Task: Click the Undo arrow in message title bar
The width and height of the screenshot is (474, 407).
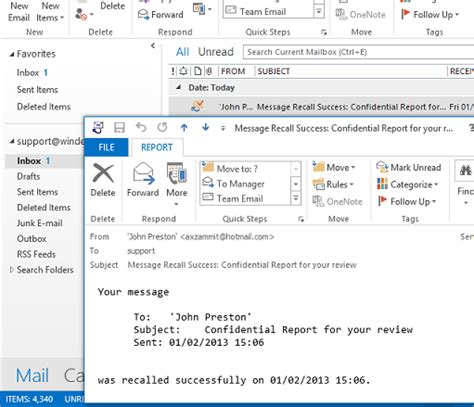Action: (x=141, y=127)
